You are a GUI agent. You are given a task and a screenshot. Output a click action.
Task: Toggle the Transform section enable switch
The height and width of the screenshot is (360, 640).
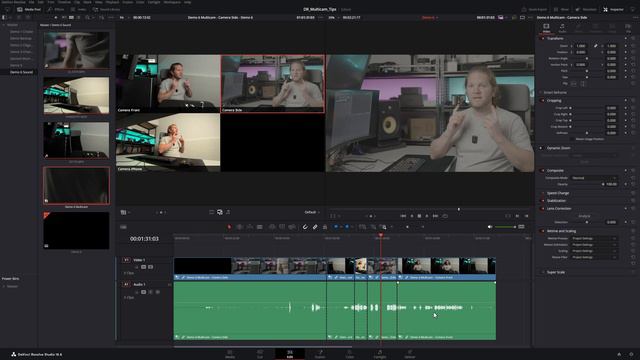pos(542,38)
